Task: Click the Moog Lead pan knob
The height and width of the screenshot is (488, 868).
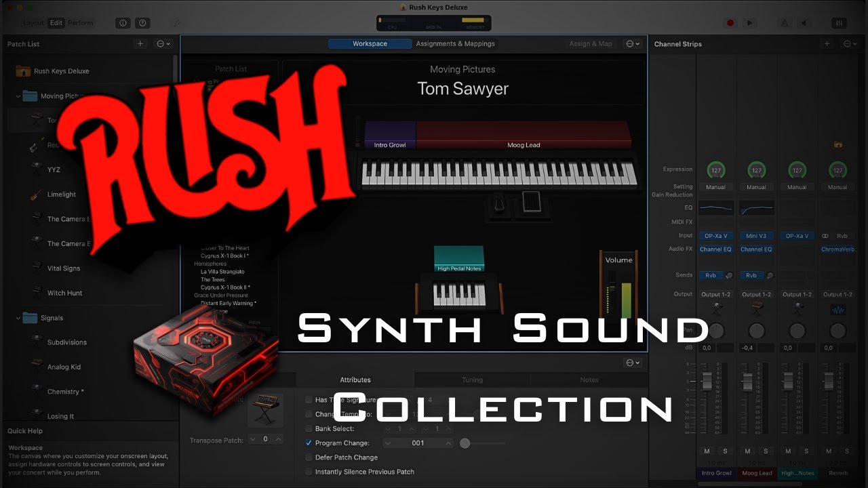Action: 756,331
